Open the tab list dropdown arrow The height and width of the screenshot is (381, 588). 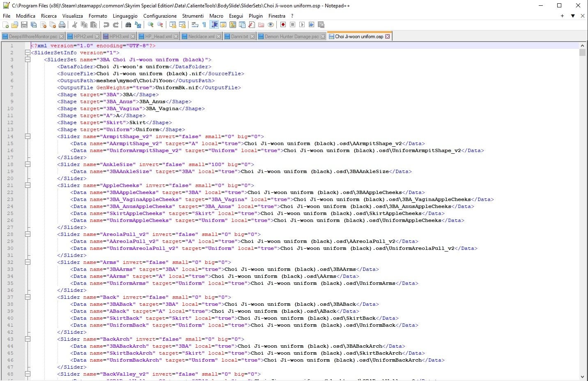tap(573, 16)
